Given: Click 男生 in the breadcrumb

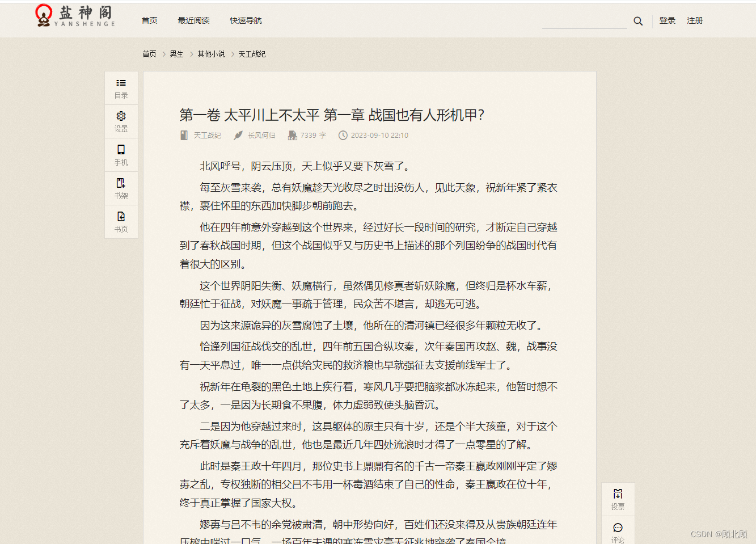Looking at the screenshot, I should [177, 54].
